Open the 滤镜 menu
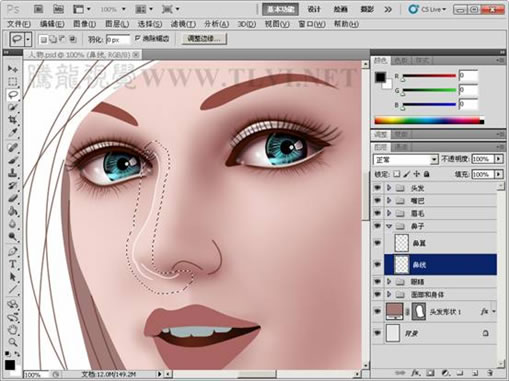This screenshot has width=509, height=381. click(x=183, y=24)
